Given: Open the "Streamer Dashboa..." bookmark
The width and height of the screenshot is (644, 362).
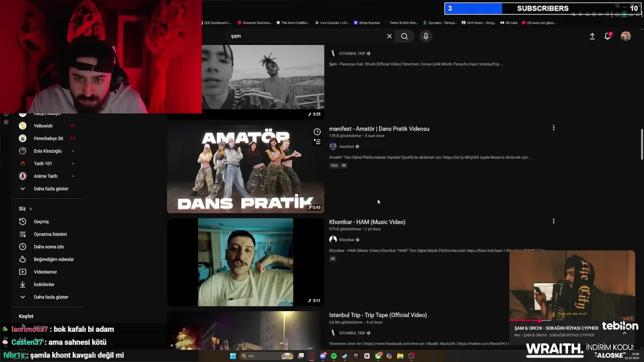Looking at the screenshot, I should coord(254,23).
